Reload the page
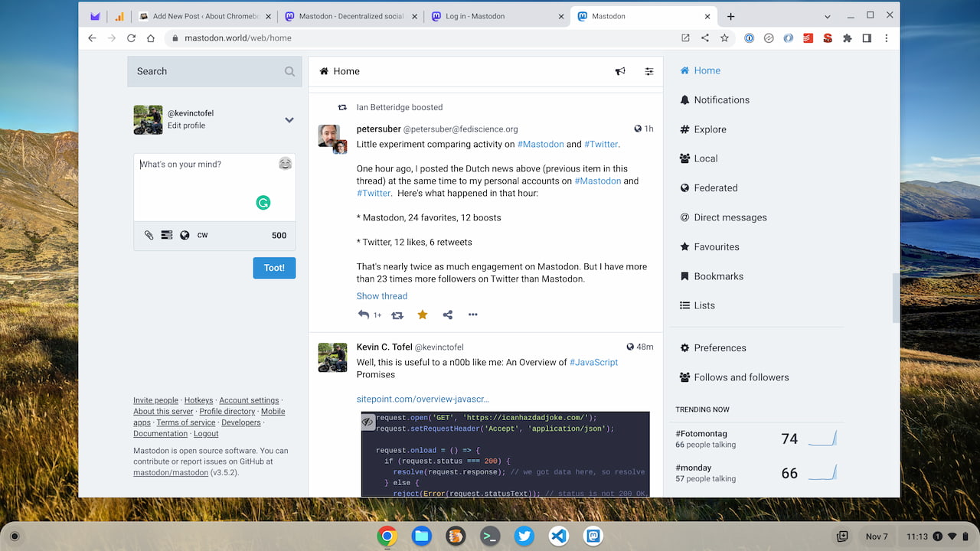The width and height of the screenshot is (980, 551). tap(131, 38)
